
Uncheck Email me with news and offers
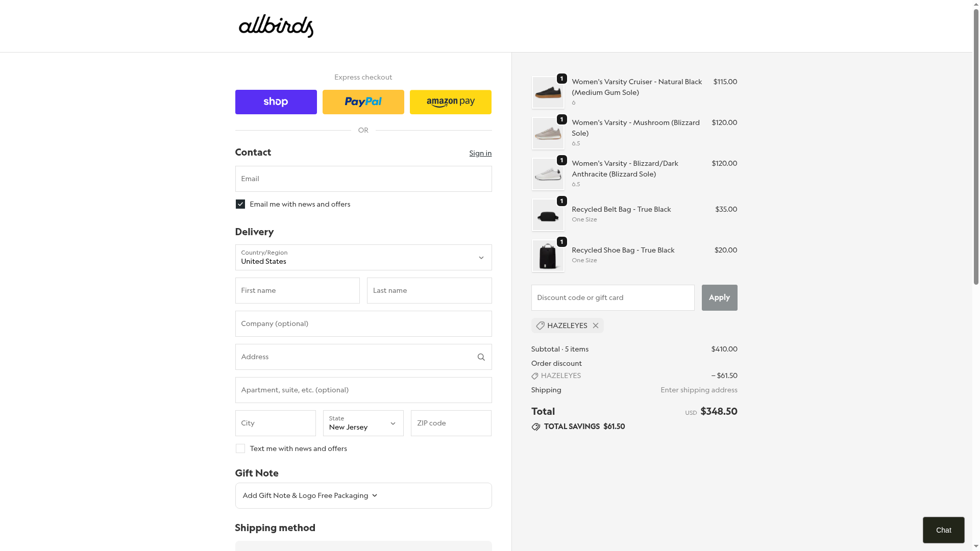point(240,204)
